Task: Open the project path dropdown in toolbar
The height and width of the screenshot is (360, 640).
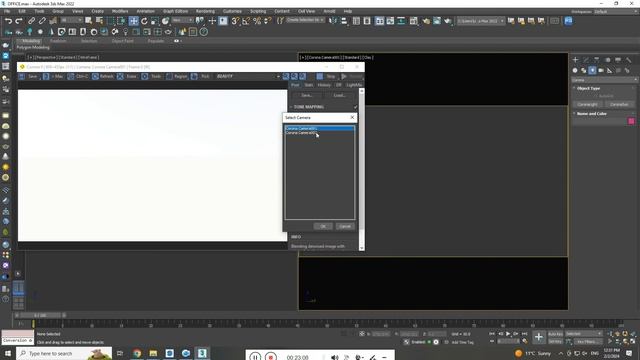Action: point(481,21)
